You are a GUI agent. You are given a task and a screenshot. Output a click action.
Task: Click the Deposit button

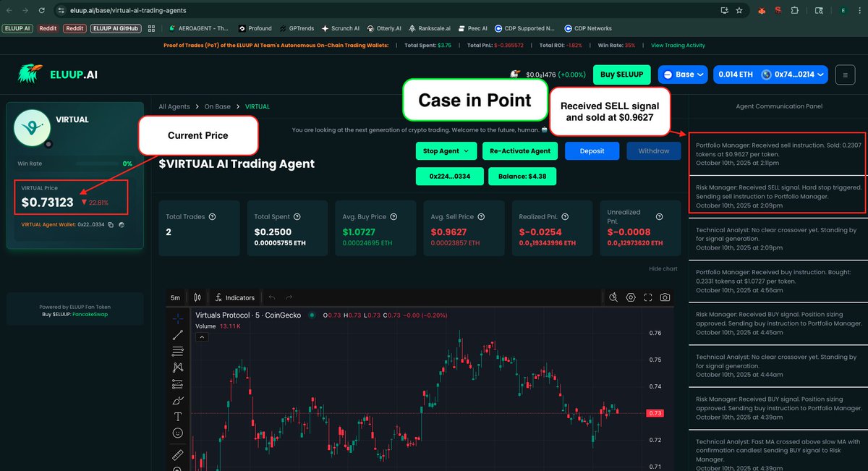coord(592,151)
